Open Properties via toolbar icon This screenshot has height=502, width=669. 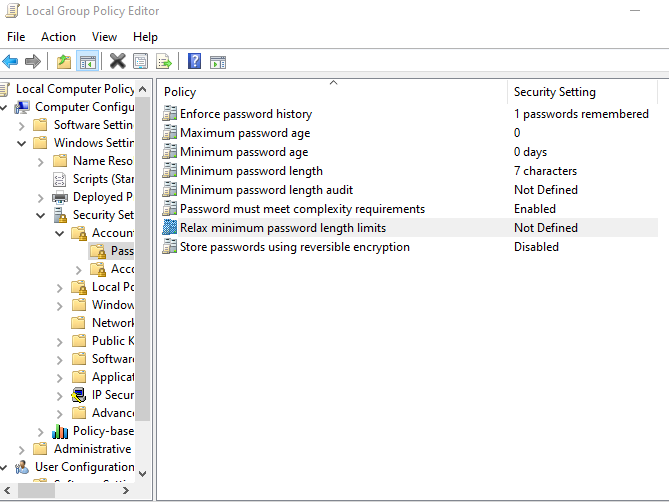(140, 61)
